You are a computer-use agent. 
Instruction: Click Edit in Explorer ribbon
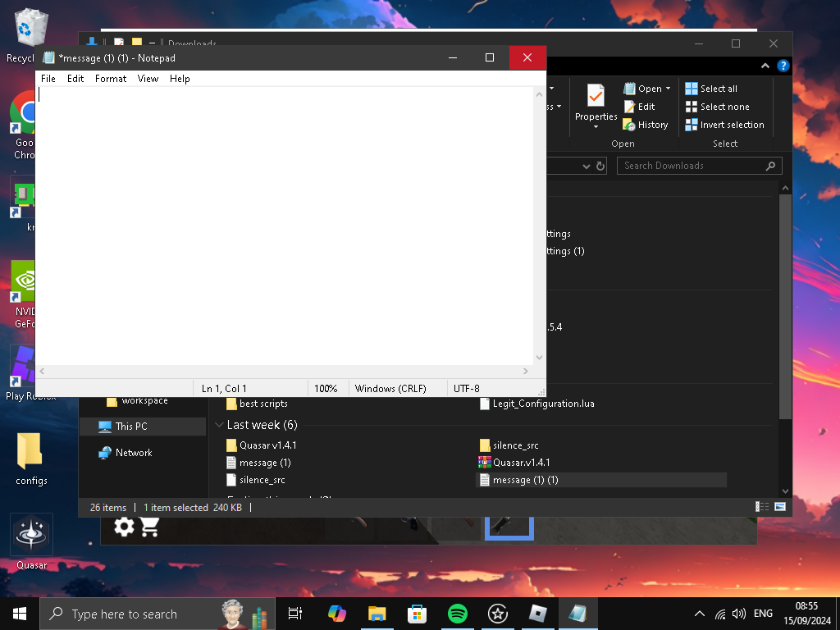click(640, 107)
